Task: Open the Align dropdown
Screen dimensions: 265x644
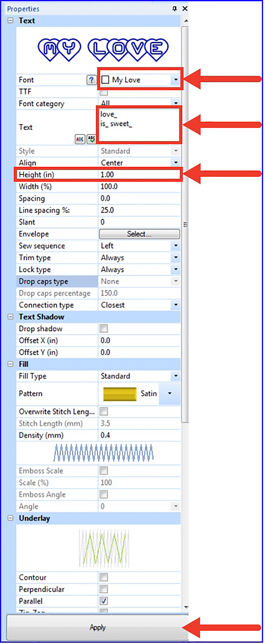Action: 176,163
